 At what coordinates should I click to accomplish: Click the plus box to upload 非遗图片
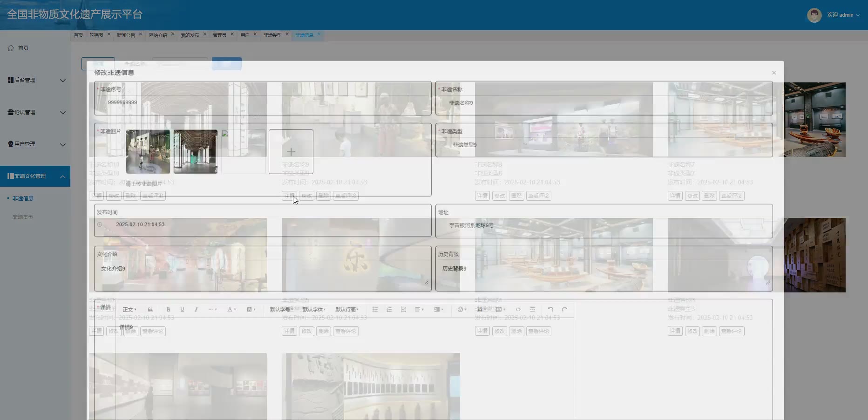[x=291, y=152]
